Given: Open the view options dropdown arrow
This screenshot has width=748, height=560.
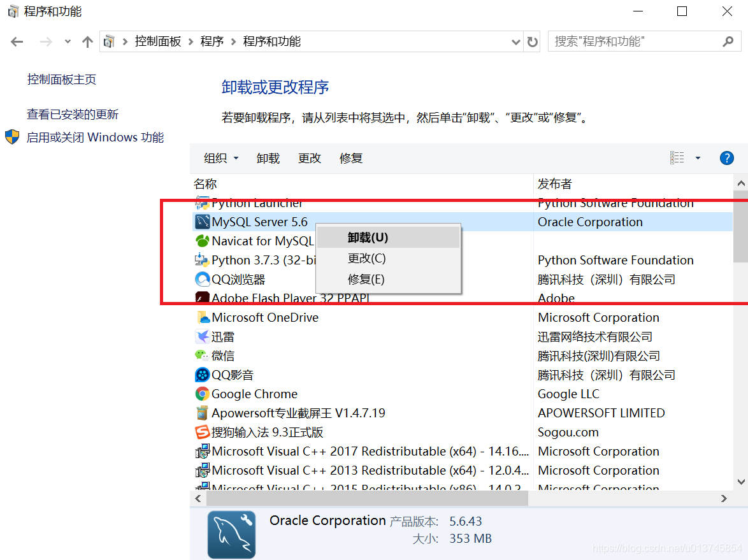Looking at the screenshot, I should [698, 158].
